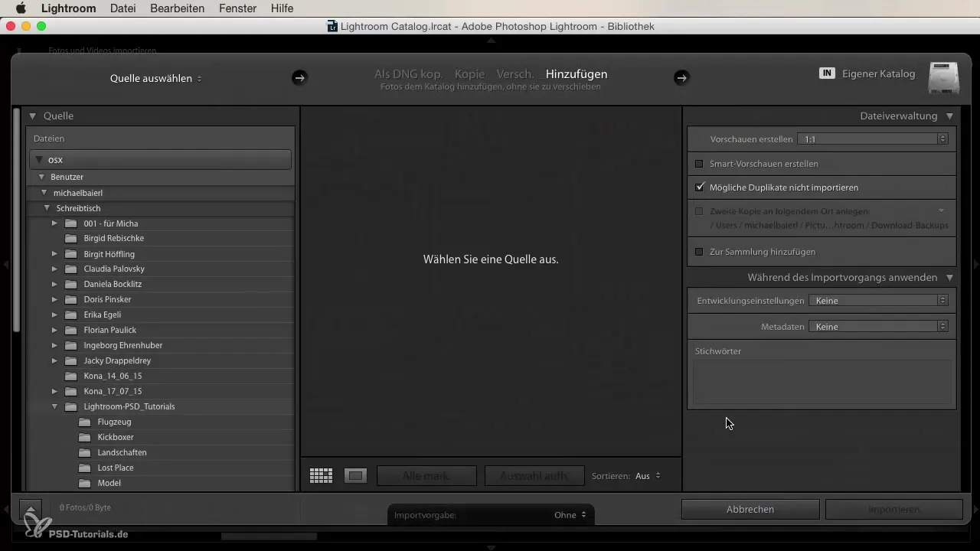Enable Zur Sammlung hinzufügen checkbox
This screenshot has height=551, width=980.
point(699,252)
